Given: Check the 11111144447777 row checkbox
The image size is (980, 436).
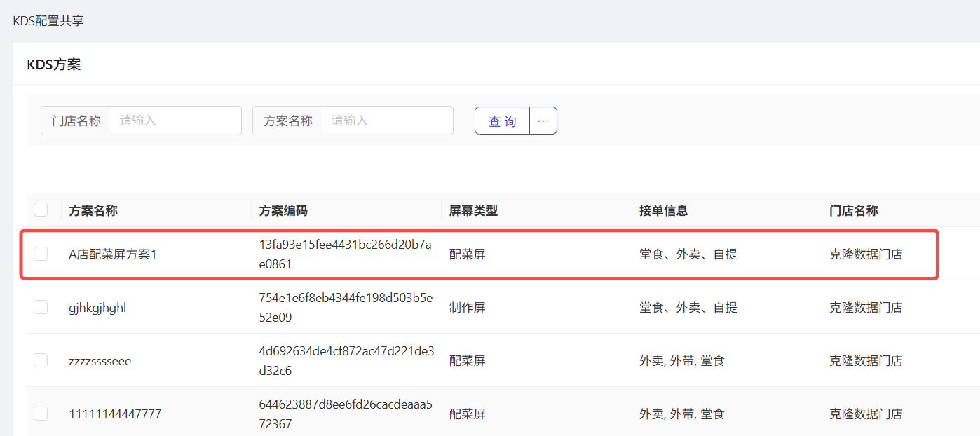Looking at the screenshot, I should (41, 414).
